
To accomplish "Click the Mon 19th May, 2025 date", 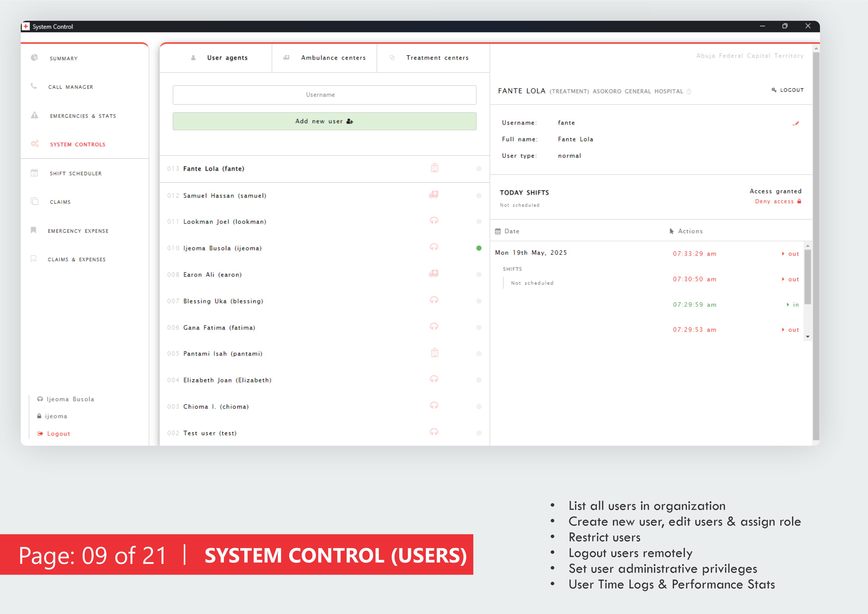I will (x=531, y=253).
